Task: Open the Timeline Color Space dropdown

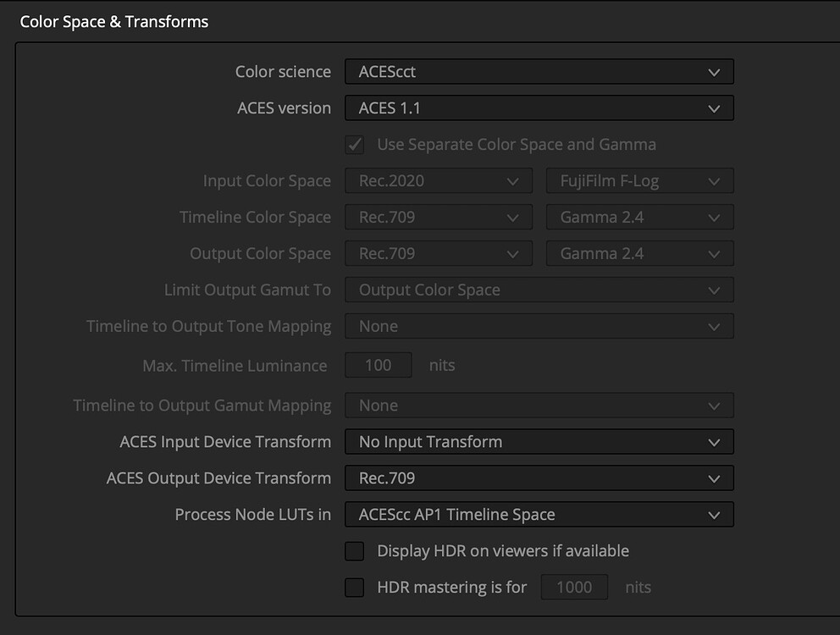Action: [x=438, y=217]
